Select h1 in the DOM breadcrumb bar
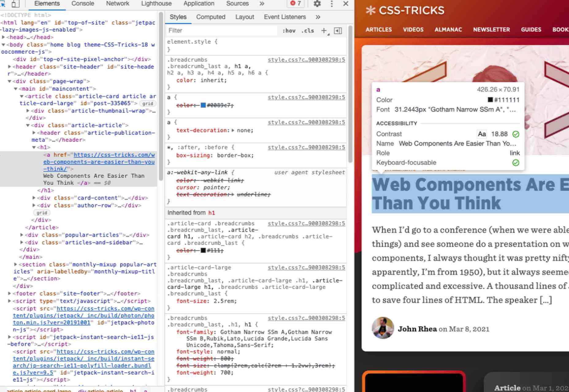Screen dimensions: 569x392 pos(133,391)
